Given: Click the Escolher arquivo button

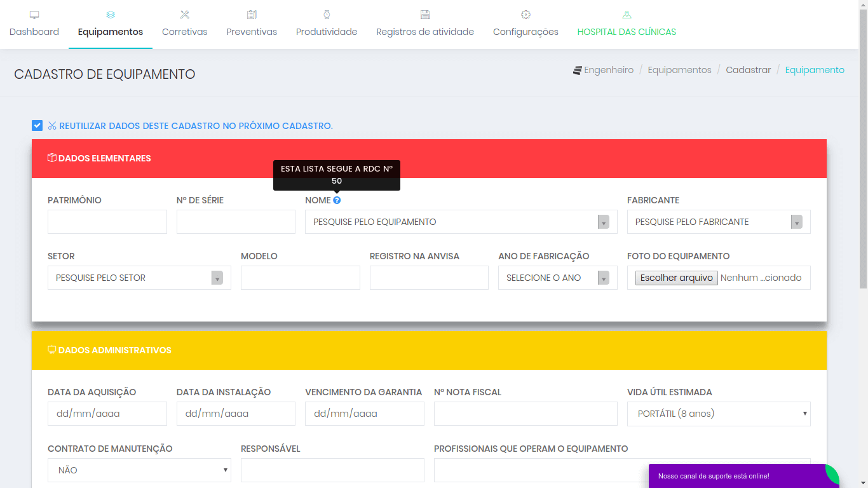Looking at the screenshot, I should 677,278.
